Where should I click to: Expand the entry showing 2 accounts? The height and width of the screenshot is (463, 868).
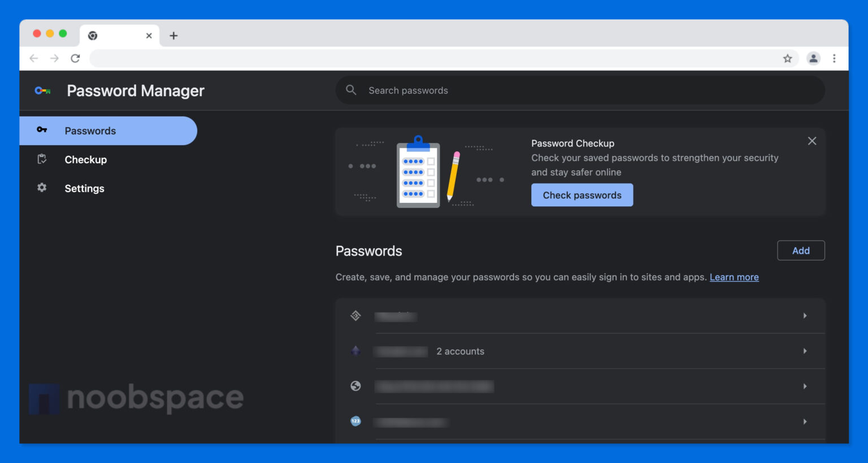click(805, 351)
